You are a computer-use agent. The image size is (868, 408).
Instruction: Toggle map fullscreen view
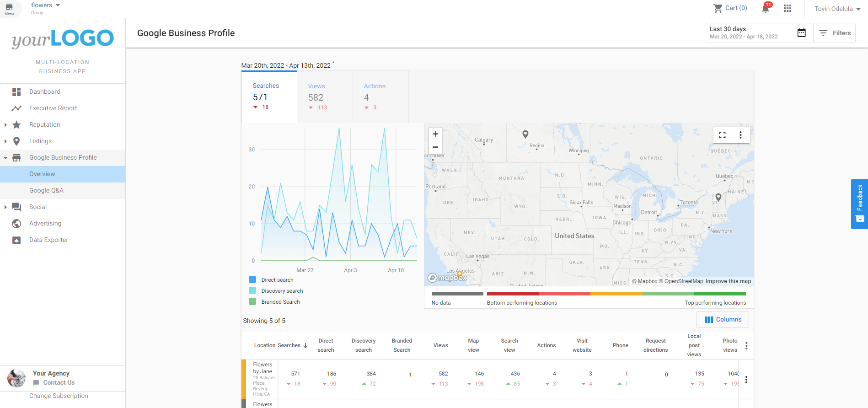click(x=723, y=135)
